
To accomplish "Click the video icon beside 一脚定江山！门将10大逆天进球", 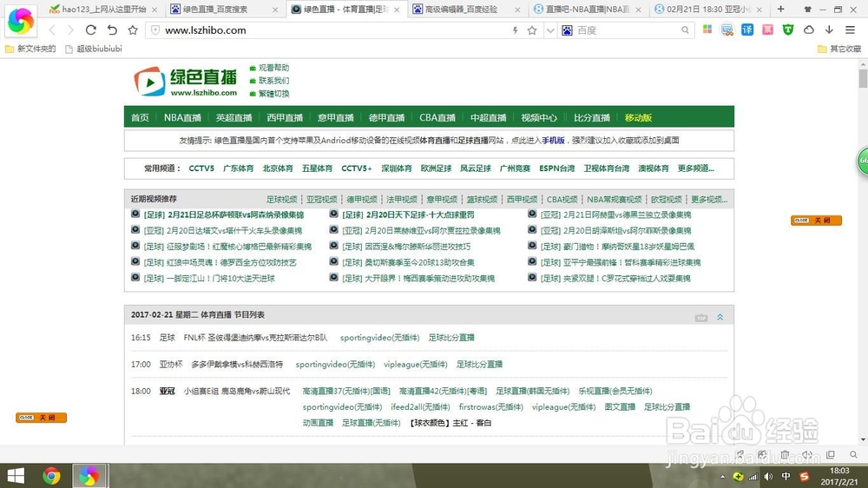I will coord(135,277).
